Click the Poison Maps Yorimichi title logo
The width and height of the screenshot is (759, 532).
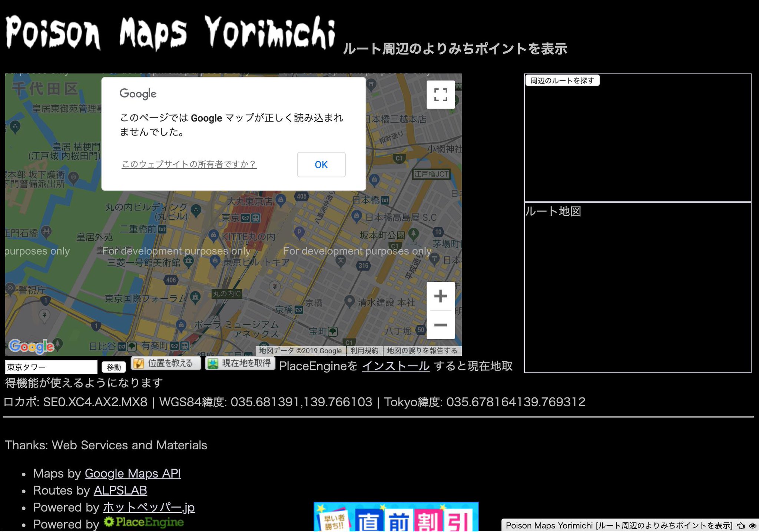point(170,33)
